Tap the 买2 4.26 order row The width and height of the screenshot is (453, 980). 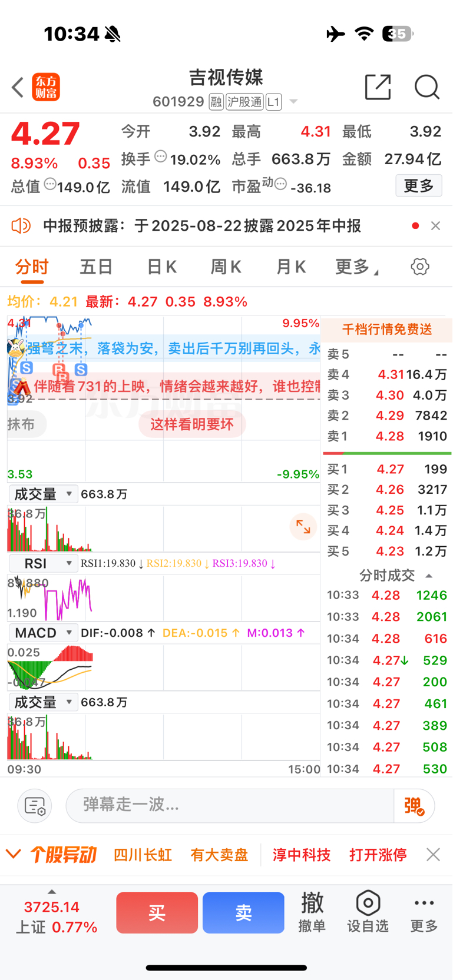[x=387, y=490]
